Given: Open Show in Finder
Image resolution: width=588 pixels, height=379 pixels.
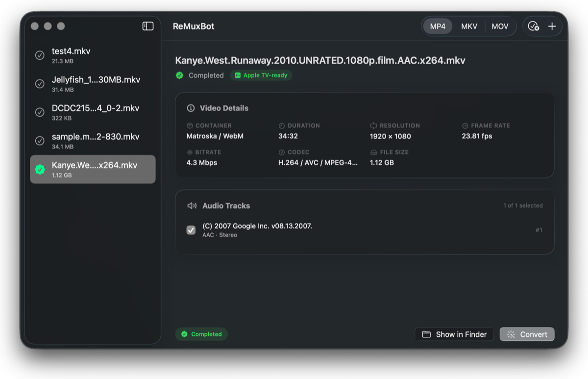Looking at the screenshot, I should pos(454,334).
